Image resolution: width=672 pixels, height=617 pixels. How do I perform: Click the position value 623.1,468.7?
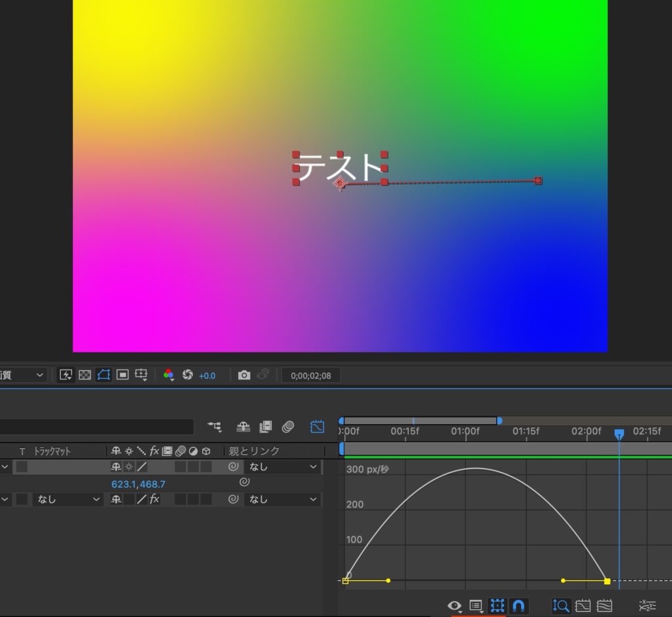pos(138,484)
